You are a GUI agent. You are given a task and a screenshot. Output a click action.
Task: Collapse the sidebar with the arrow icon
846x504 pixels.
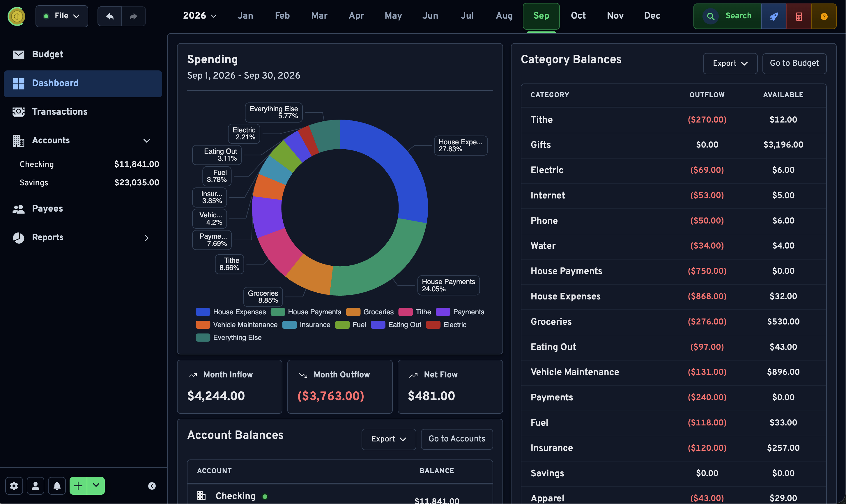click(152, 486)
